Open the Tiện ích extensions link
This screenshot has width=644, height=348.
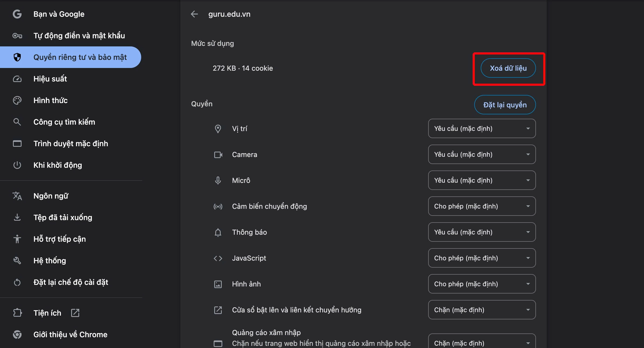(x=71, y=313)
